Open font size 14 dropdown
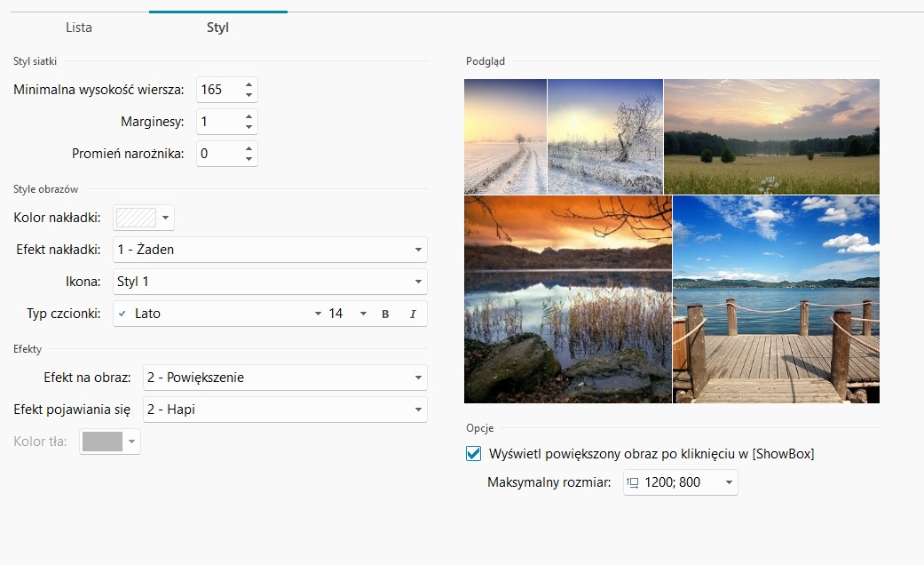Image resolution: width=924 pixels, height=565 pixels. 362,314
